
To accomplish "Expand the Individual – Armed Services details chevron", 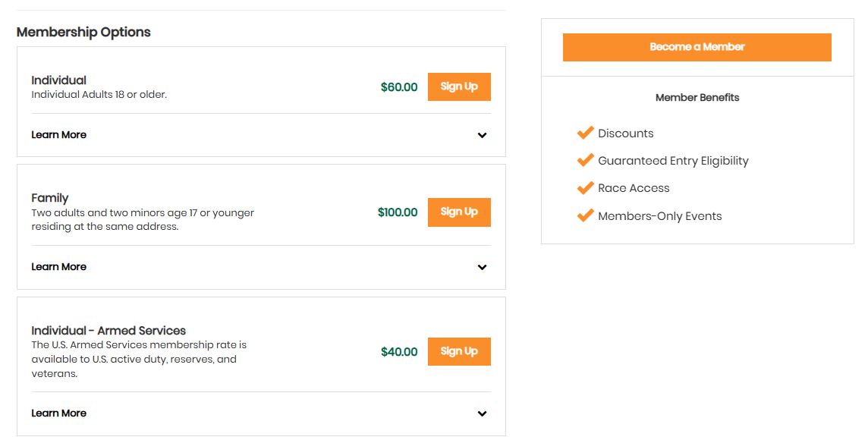I will (x=482, y=413).
